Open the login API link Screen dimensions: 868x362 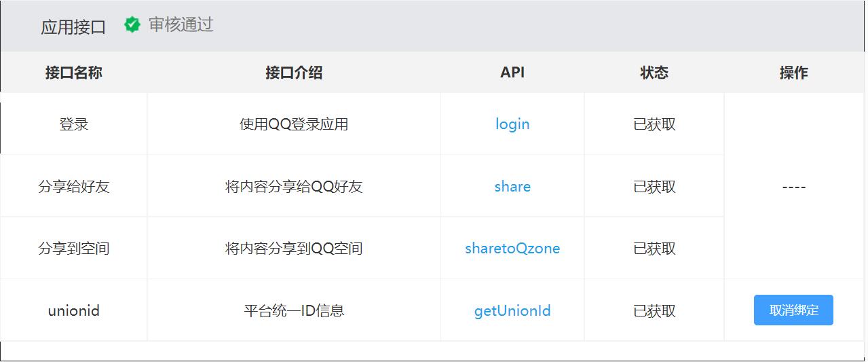(512, 124)
